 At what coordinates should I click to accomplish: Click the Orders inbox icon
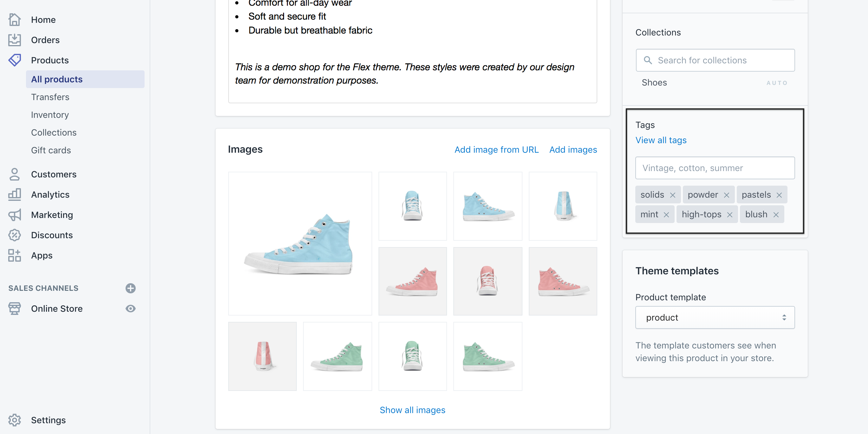pos(15,40)
